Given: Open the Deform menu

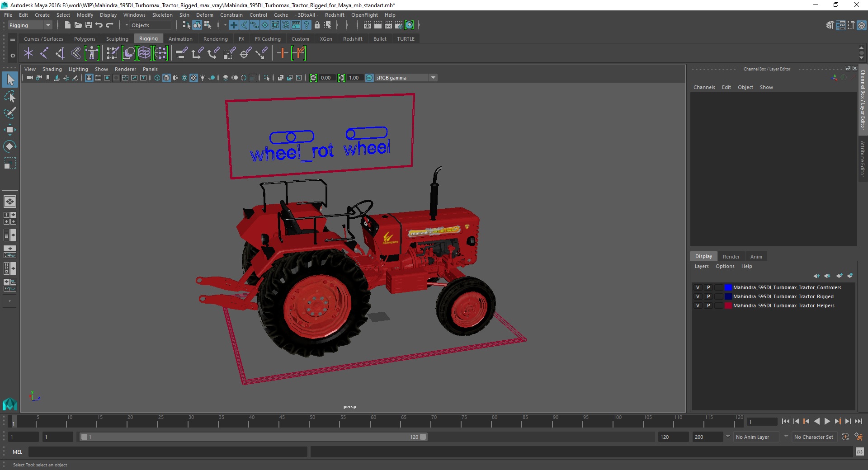Looking at the screenshot, I should click(204, 15).
